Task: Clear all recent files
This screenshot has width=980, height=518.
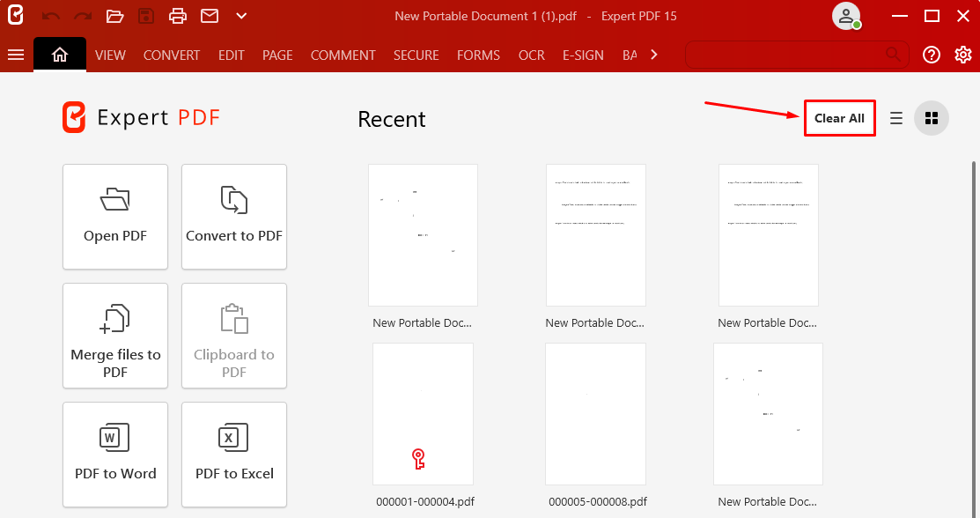Action: [x=839, y=118]
